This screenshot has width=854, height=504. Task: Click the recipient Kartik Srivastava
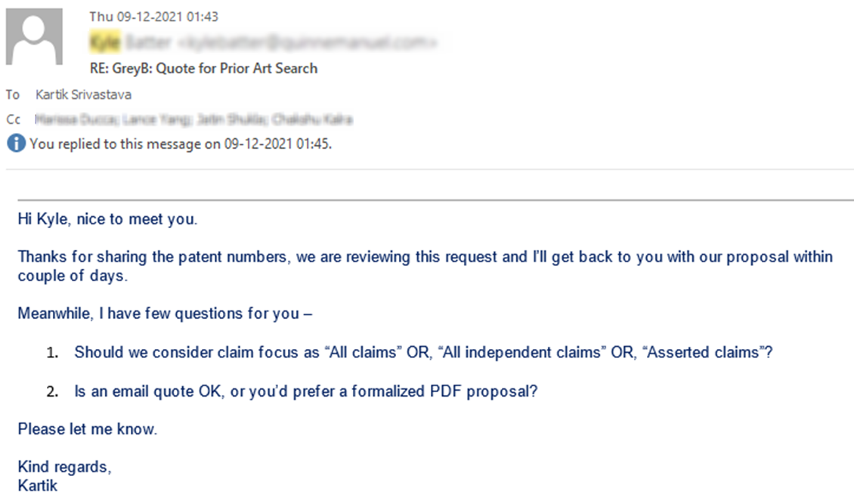(83, 94)
